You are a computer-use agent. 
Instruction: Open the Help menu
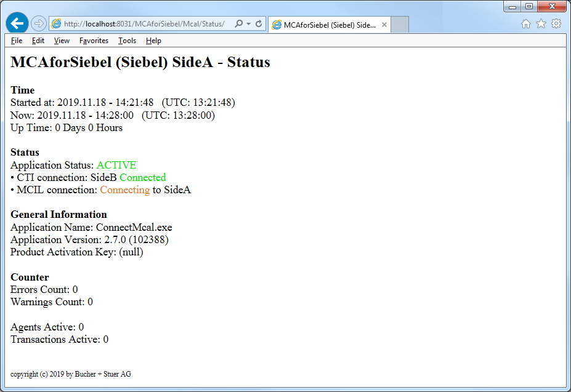coord(153,41)
